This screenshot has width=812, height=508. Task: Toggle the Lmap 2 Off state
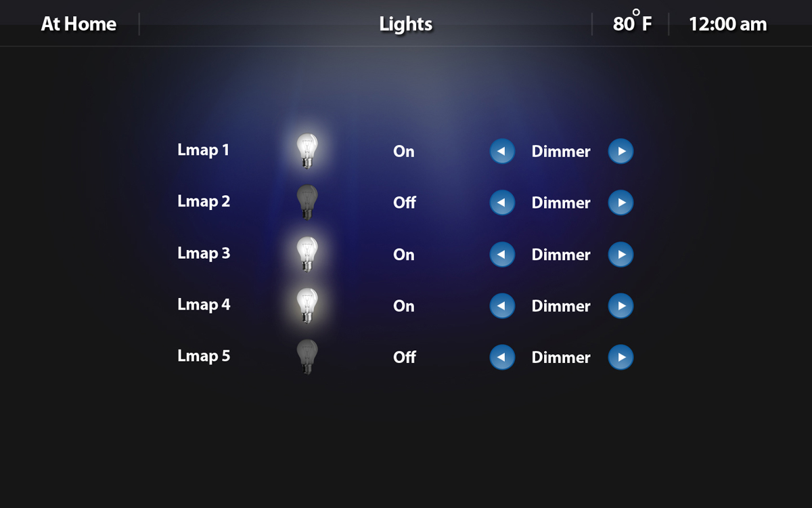click(x=405, y=203)
